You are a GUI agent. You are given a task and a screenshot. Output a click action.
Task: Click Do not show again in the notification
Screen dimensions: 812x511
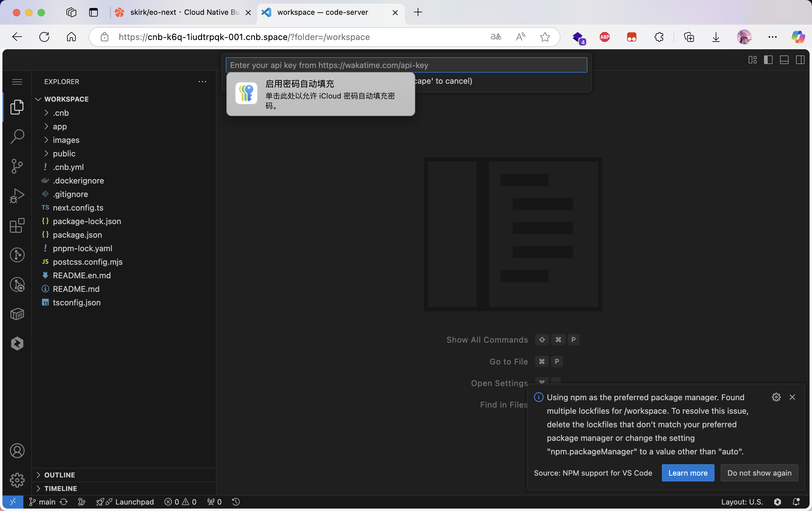(759, 473)
